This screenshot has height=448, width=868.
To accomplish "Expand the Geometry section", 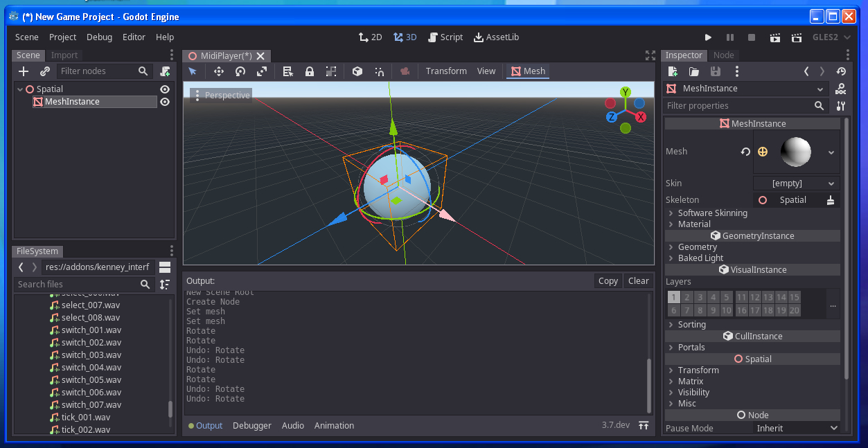I will (697, 247).
